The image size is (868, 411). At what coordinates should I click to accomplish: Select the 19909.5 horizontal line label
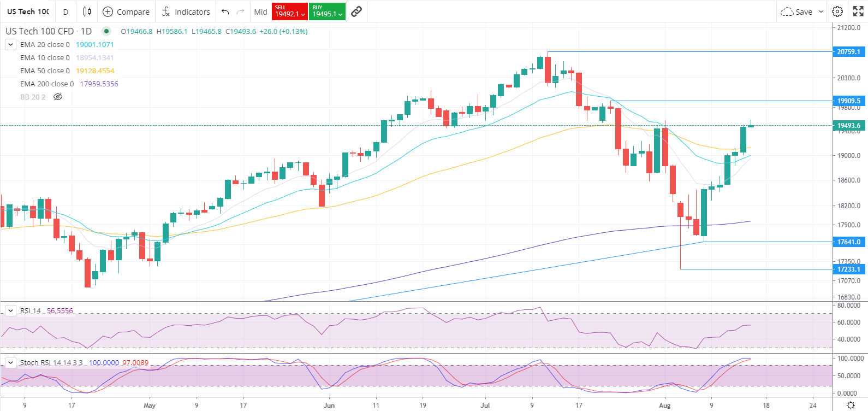coord(848,101)
